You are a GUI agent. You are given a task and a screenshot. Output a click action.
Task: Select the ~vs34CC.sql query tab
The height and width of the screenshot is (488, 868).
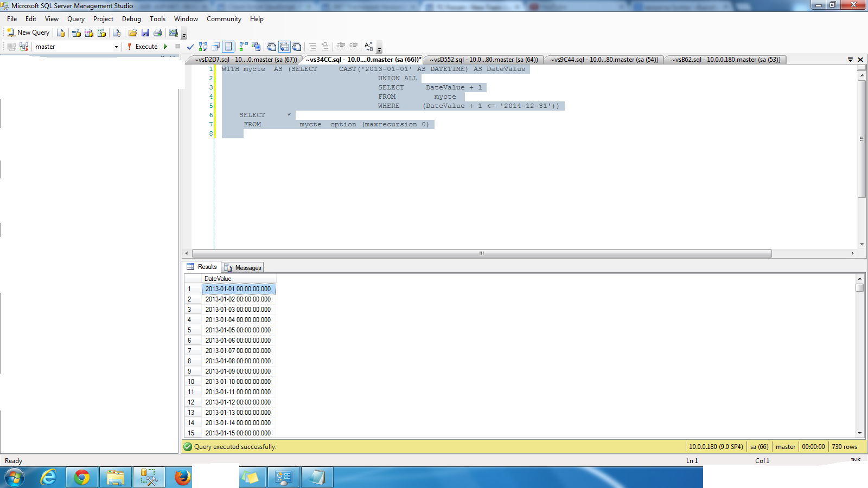pyautogui.click(x=363, y=60)
